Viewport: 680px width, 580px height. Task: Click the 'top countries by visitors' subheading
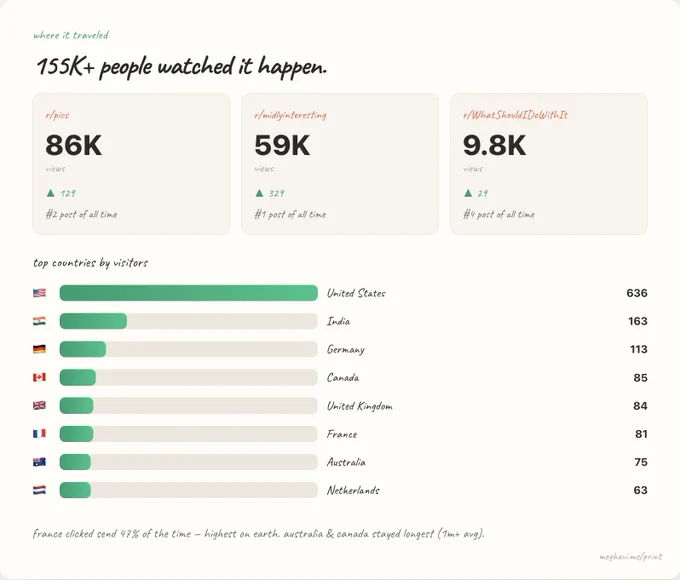pos(90,263)
